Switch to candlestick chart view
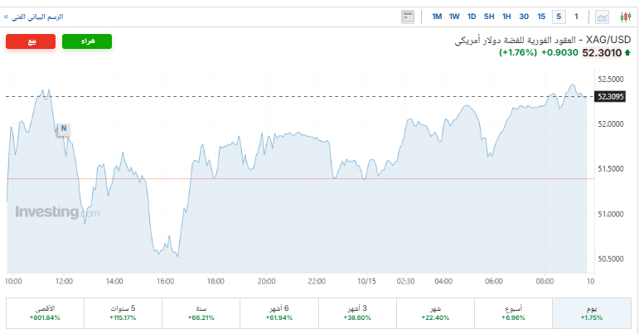This screenshot has width=644, height=334. tap(626, 17)
